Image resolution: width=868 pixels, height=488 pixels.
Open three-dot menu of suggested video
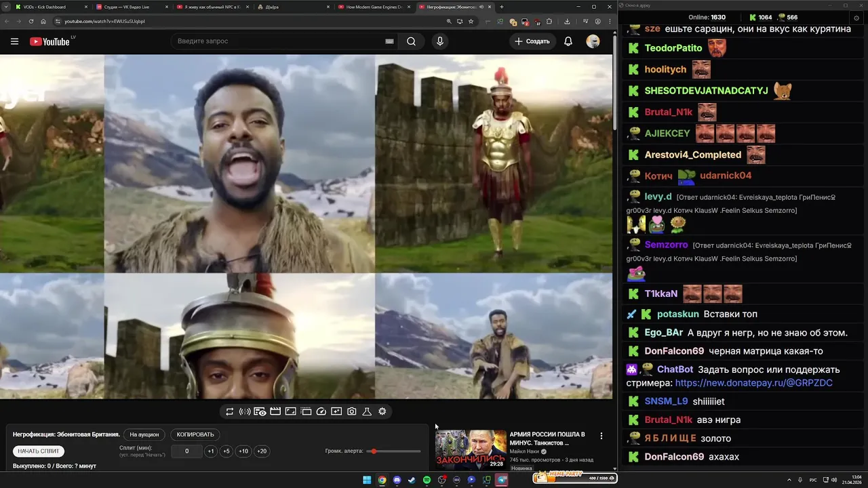point(601,436)
